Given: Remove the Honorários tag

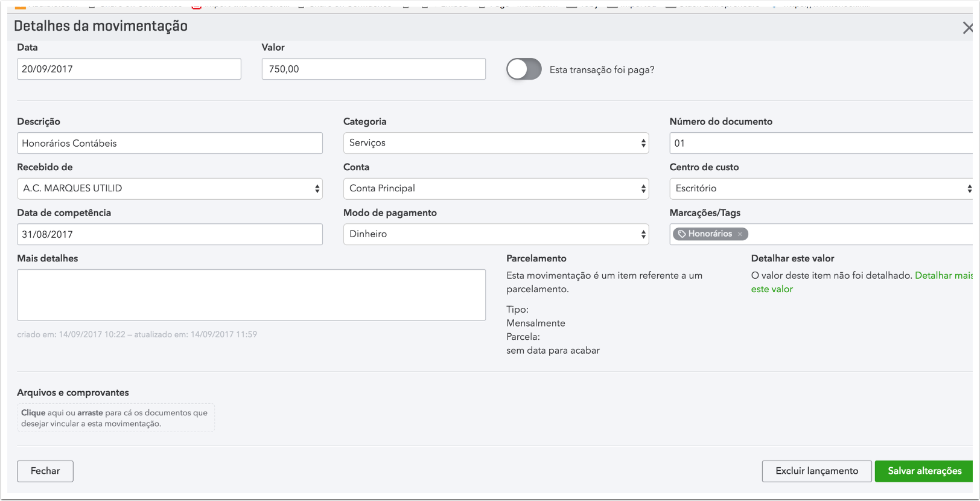Looking at the screenshot, I should [x=740, y=234].
